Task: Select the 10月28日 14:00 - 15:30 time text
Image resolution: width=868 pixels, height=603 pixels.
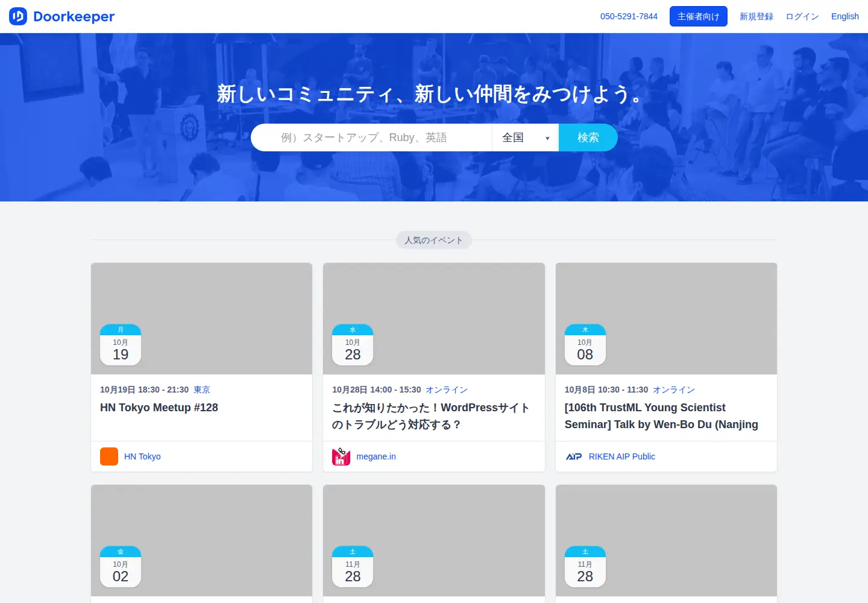Action: (x=377, y=390)
